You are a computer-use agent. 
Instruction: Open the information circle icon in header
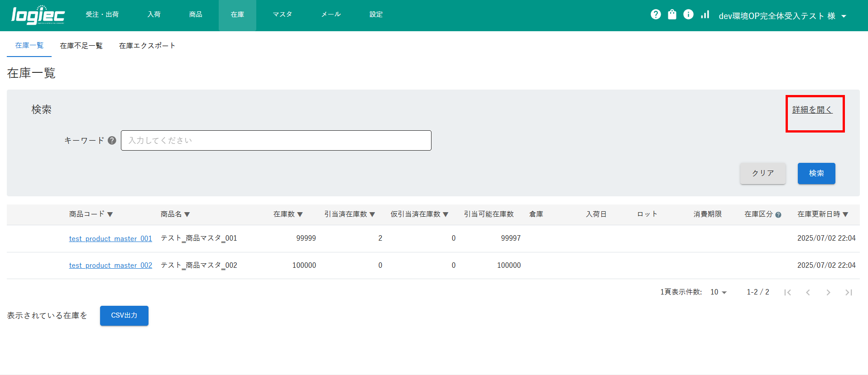point(688,14)
